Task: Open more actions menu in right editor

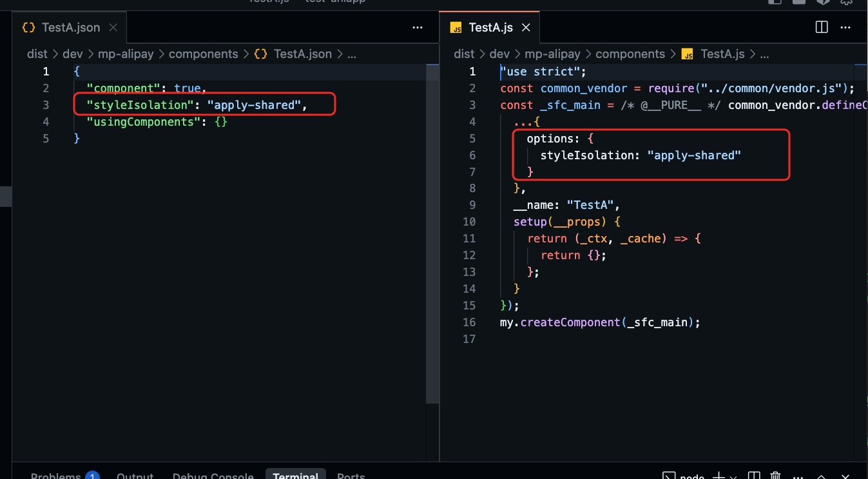Action: [845, 27]
